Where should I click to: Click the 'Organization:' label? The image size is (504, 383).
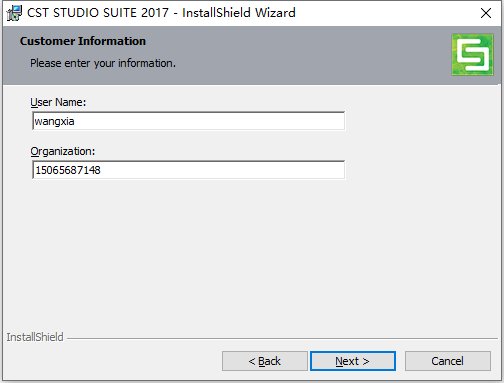click(63, 151)
